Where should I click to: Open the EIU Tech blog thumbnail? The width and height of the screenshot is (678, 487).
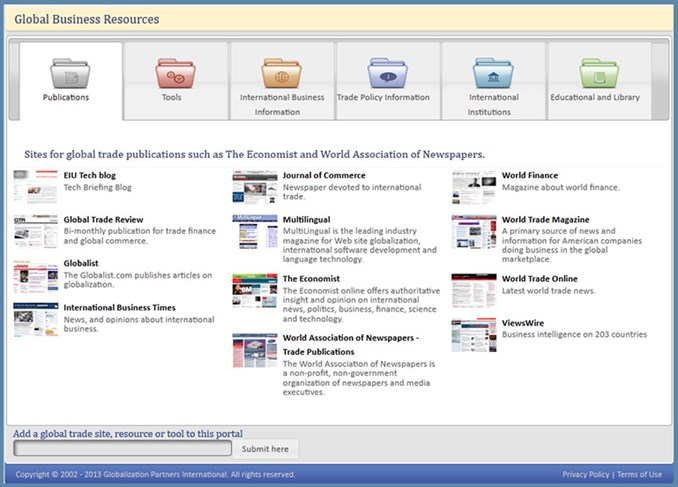(x=35, y=187)
